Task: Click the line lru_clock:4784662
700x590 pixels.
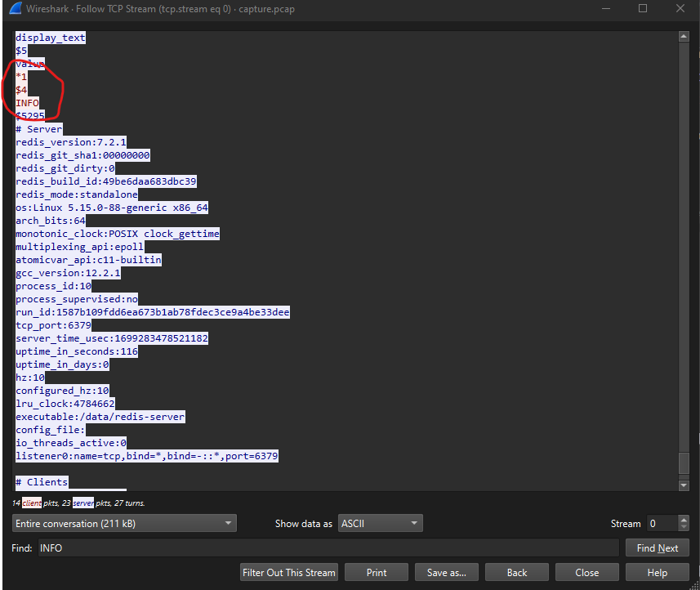Action: coord(65,404)
